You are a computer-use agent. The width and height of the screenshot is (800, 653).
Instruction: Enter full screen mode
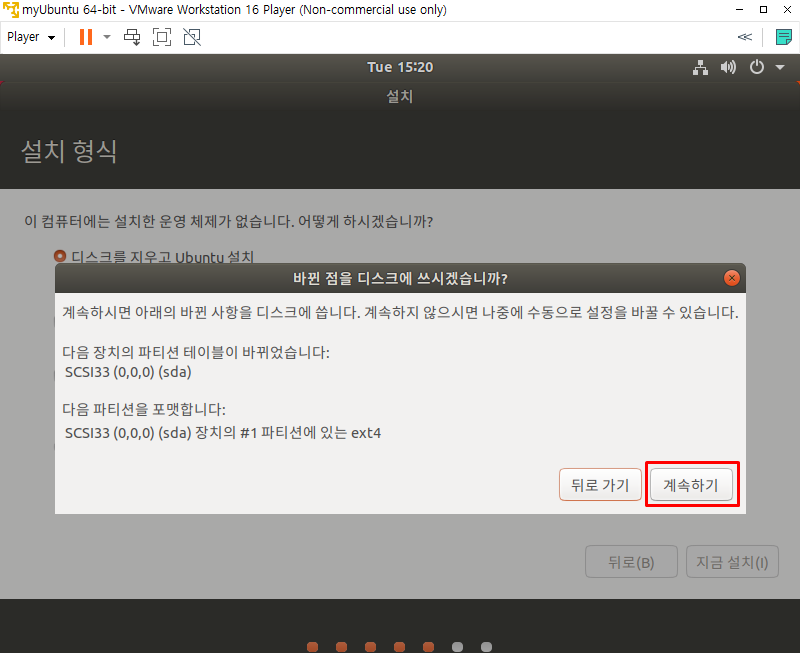(x=162, y=37)
